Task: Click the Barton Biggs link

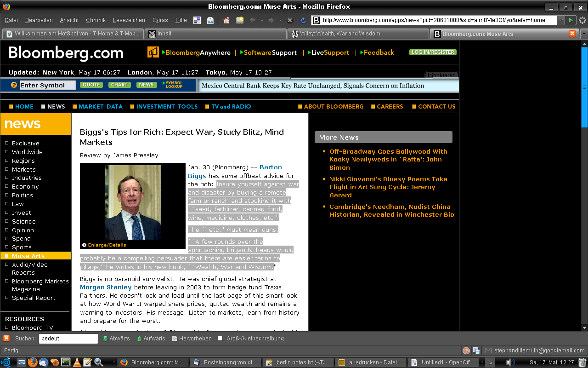Action: pyautogui.click(x=235, y=171)
